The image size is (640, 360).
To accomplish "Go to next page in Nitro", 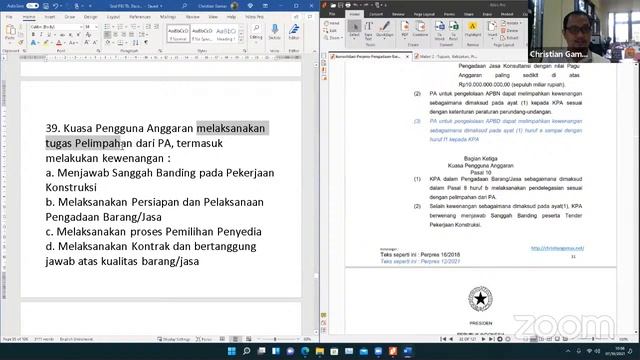I will tap(483, 339).
